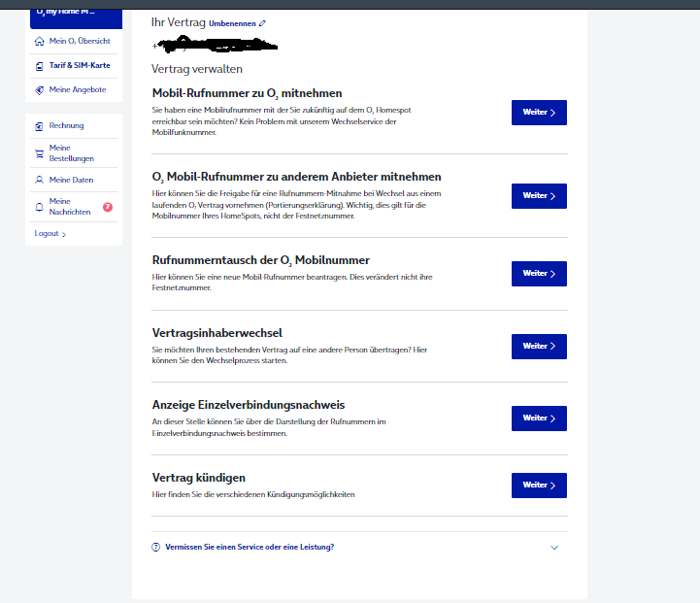
Task: Open Meine Angebote menu item
Action: coord(74,90)
